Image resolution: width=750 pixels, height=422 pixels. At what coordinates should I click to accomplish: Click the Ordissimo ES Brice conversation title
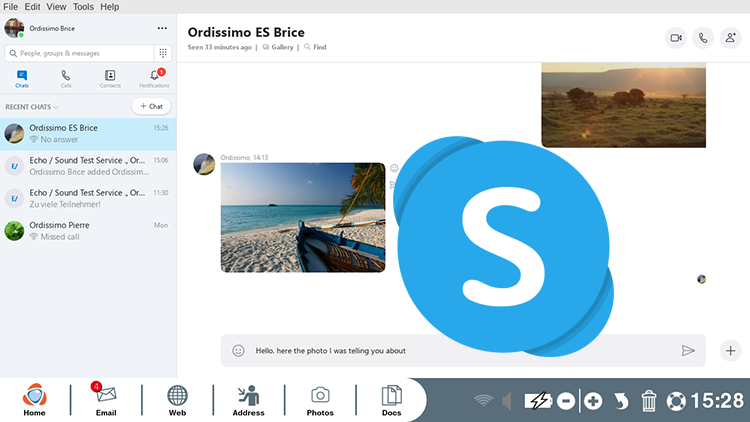pos(246,32)
